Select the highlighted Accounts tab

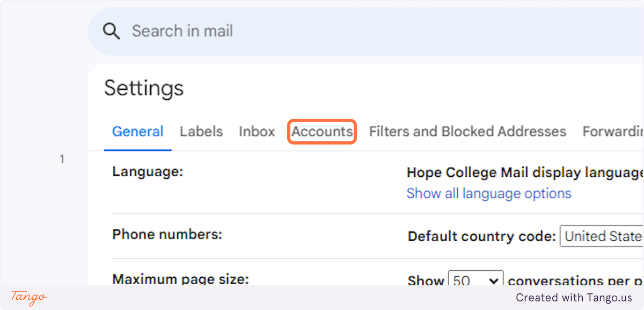pos(322,132)
